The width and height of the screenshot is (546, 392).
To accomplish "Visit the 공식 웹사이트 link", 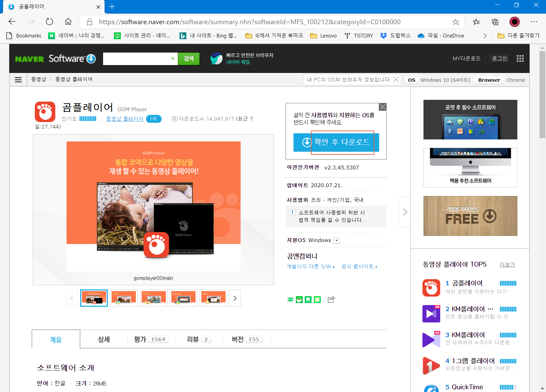I will point(359,267).
